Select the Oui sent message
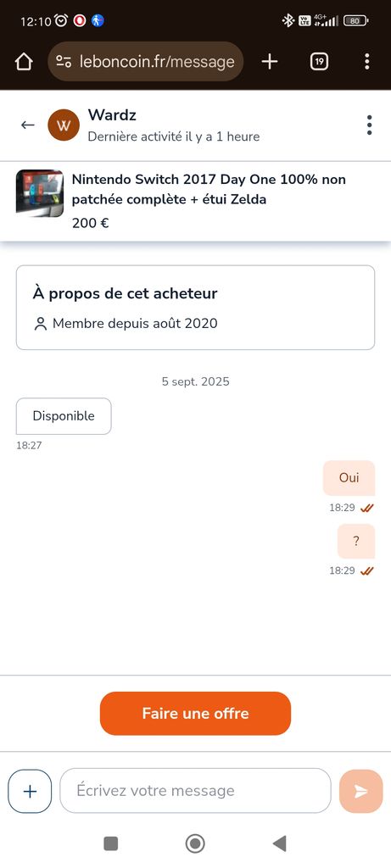This screenshot has width=391, height=868. 349,478
